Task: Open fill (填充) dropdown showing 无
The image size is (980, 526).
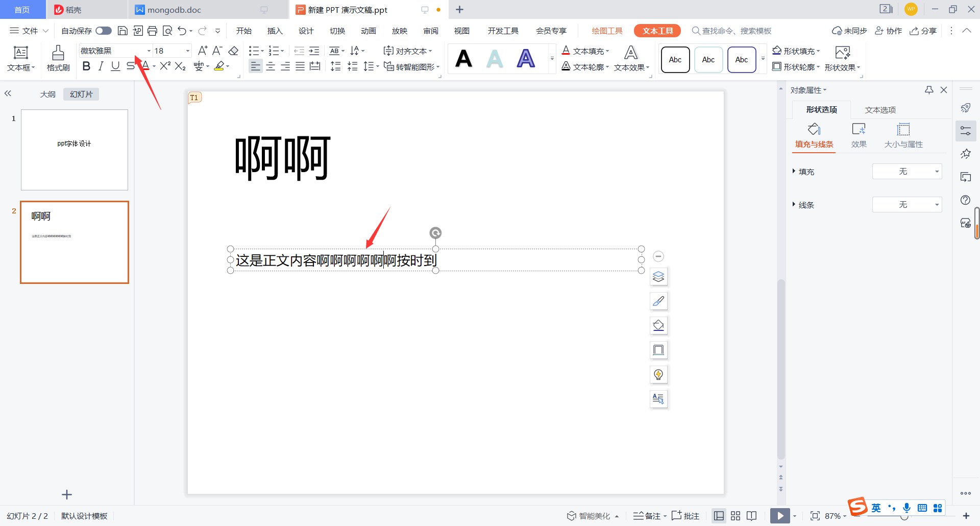Action: (907, 172)
